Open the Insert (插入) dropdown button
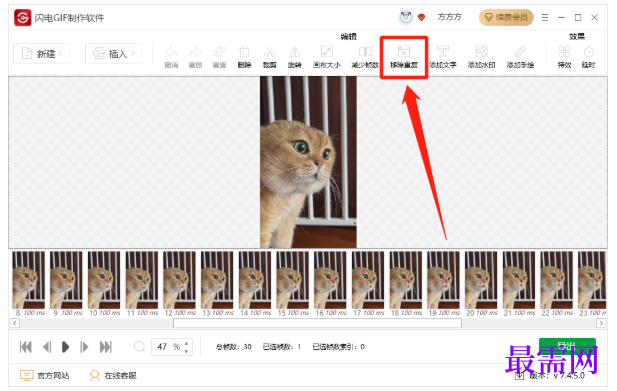This screenshot has width=617, height=391. point(114,53)
